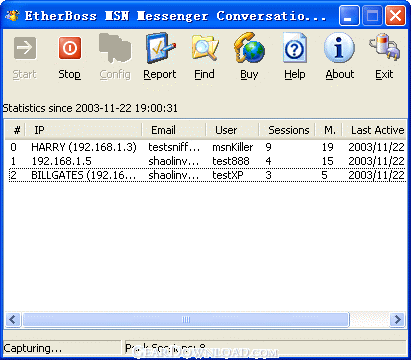Image resolution: width=411 pixels, height=360 pixels.
Task: Click shaolinv... email in the 192.168.1.5 row
Action: (174, 161)
